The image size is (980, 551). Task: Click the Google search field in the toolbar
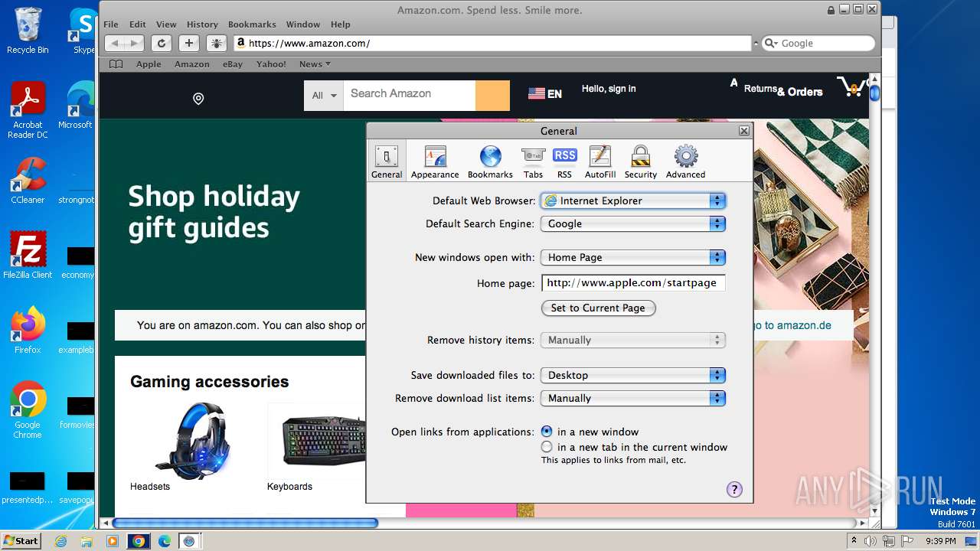click(818, 44)
